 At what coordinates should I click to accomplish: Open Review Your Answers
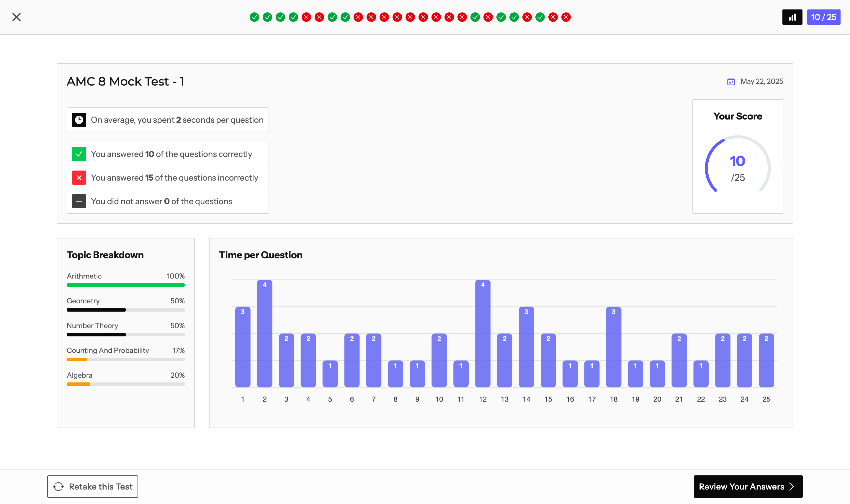pyautogui.click(x=748, y=486)
